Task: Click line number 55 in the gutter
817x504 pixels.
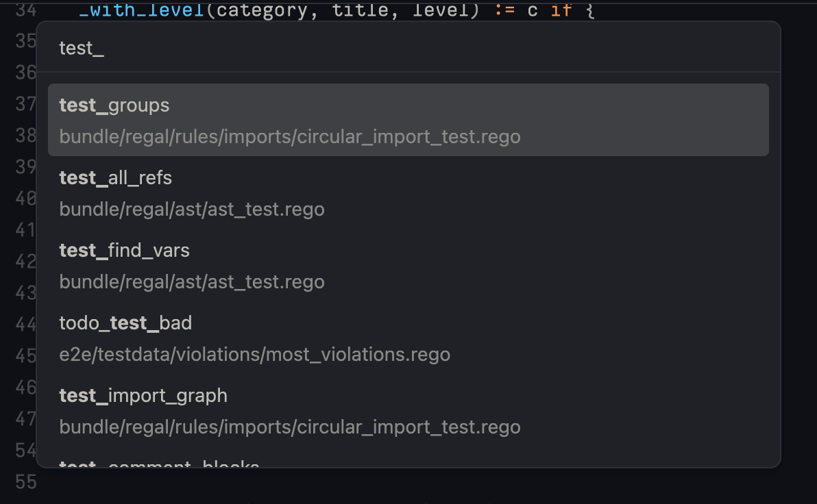Action: coord(25,482)
